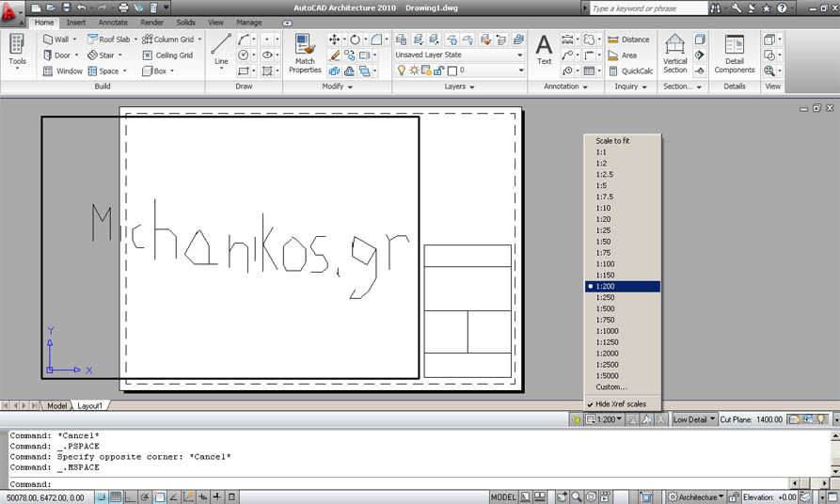Click the layer color swatch square

[x=452, y=71]
